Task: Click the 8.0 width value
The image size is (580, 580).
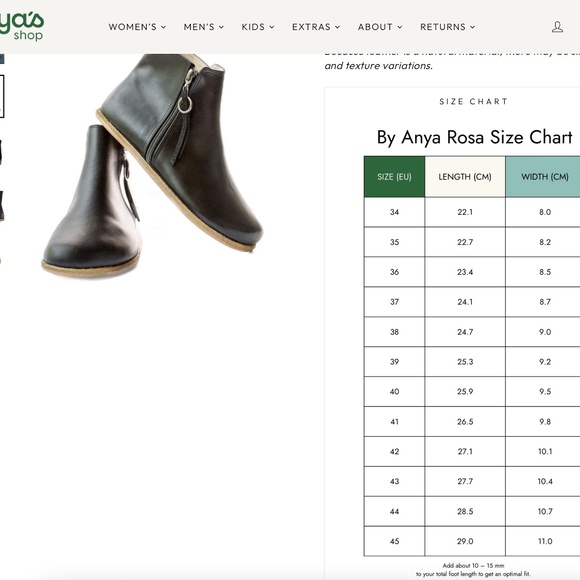Action: point(545,212)
